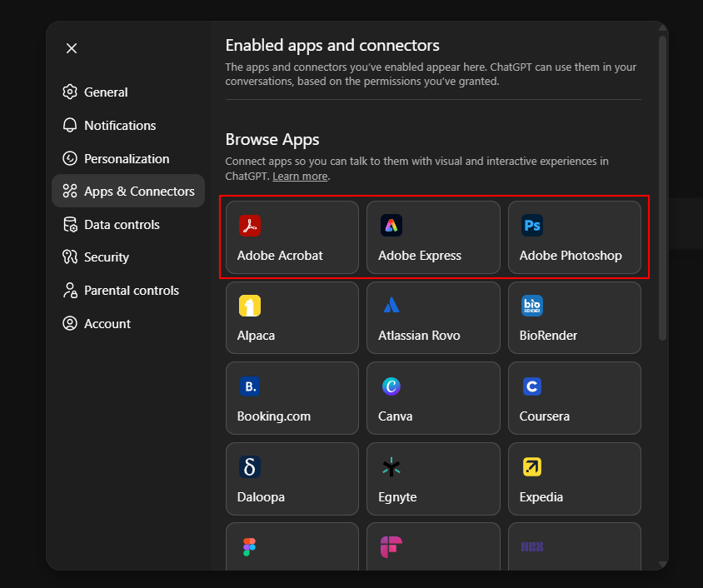
Task: Select the BioRender app icon
Action: [532, 306]
